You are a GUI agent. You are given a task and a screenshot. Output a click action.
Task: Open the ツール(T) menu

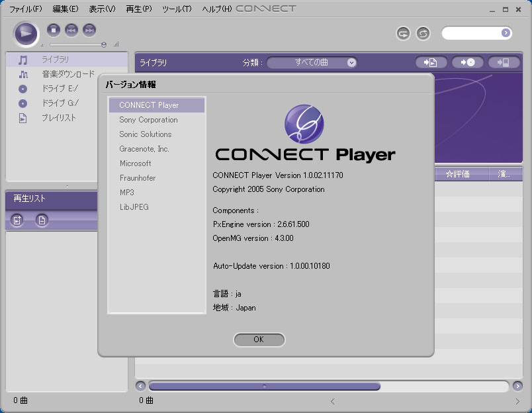point(177,9)
